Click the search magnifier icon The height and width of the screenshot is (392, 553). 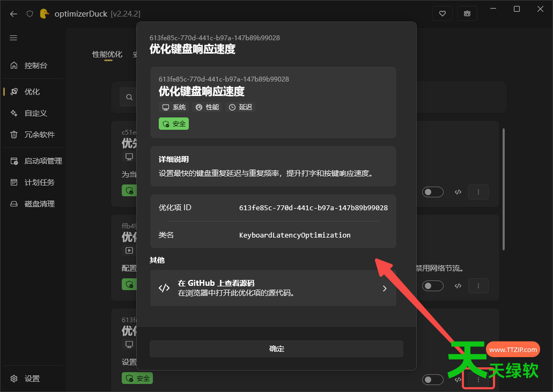coord(129,97)
